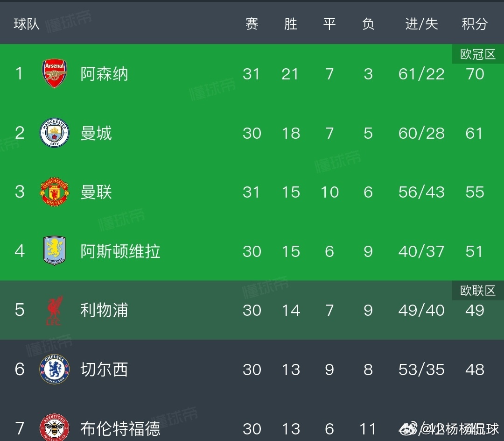The image size is (504, 441).
Task: Click the Arsenal club crest icon
Action: 55,74
